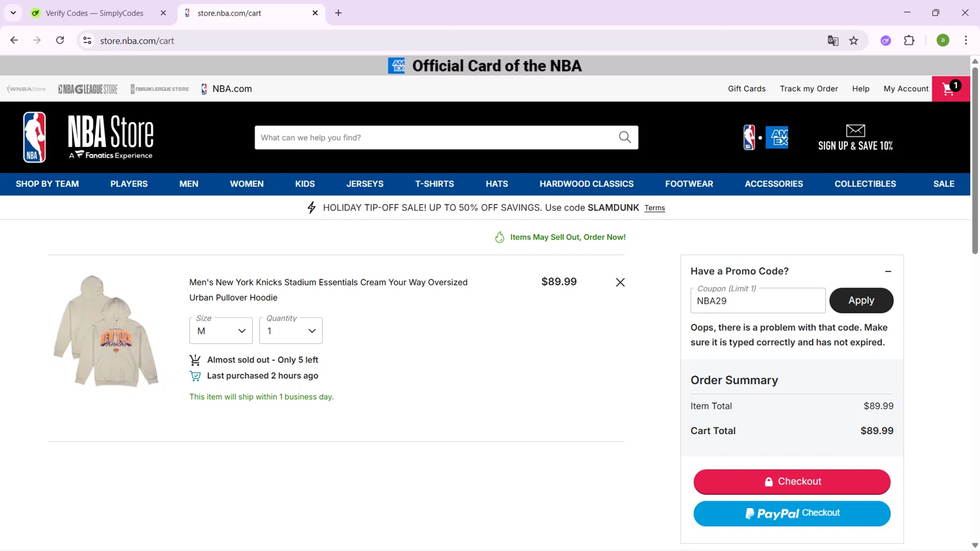
Task: Open JERSEYS menu
Action: click(365, 184)
